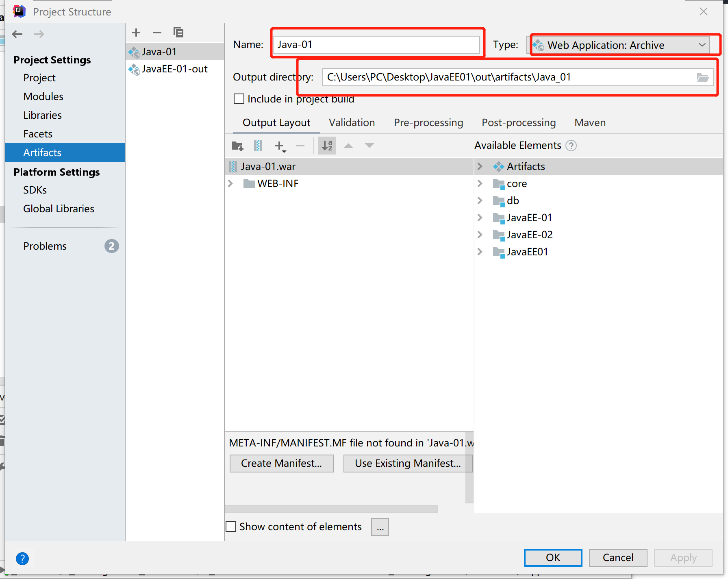The width and height of the screenshot is (728, 579).
Task: Open help with the blue question mark
Action: point(22,559)
